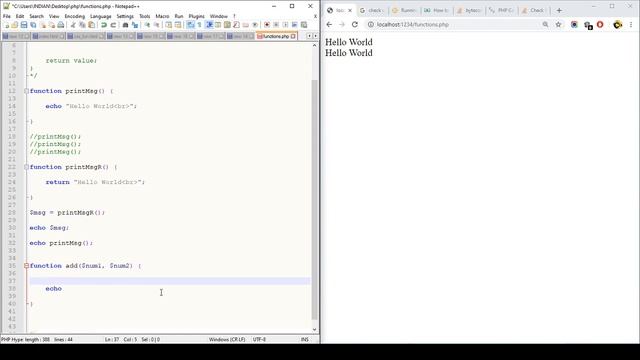Paste using the clipboard toolbar icon
640x360 pixels.
click(x=91, y=25)
